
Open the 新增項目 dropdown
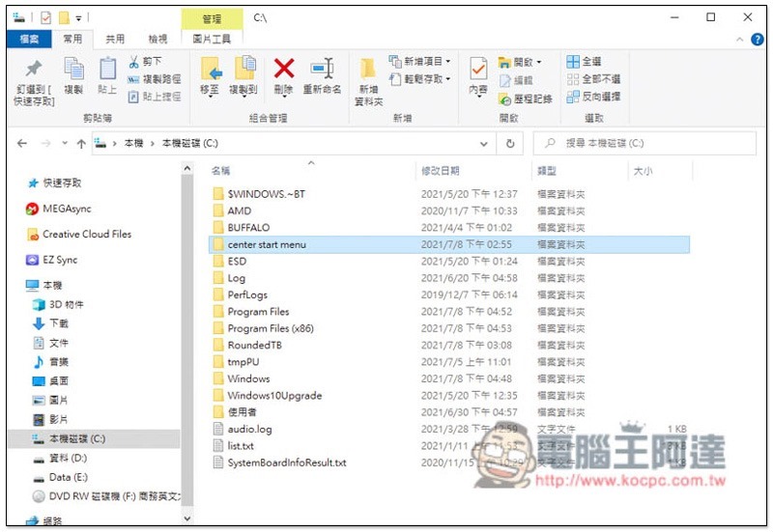(419, 62)
